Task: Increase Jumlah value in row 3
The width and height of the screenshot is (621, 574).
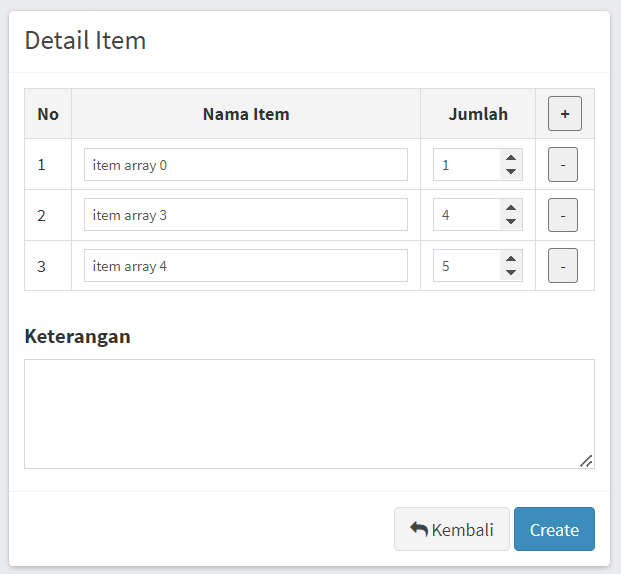Action: point(511,259)
